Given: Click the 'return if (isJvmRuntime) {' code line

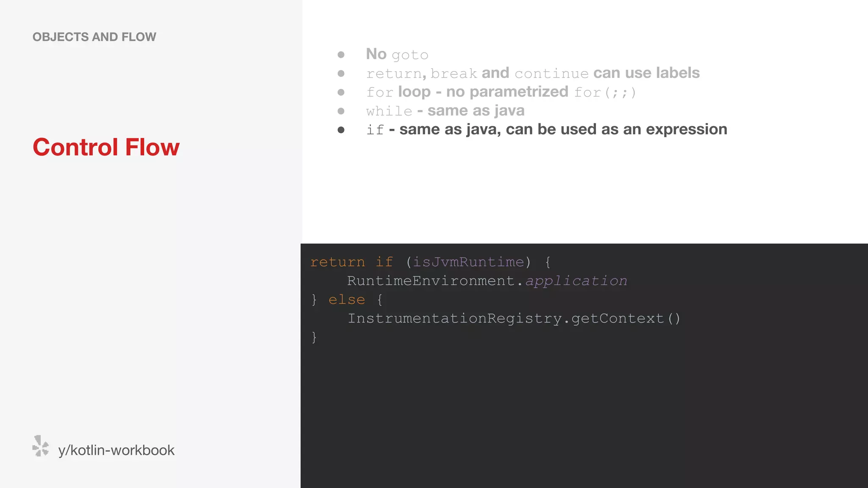Looking at the screenshot, I should click(431, 262).
